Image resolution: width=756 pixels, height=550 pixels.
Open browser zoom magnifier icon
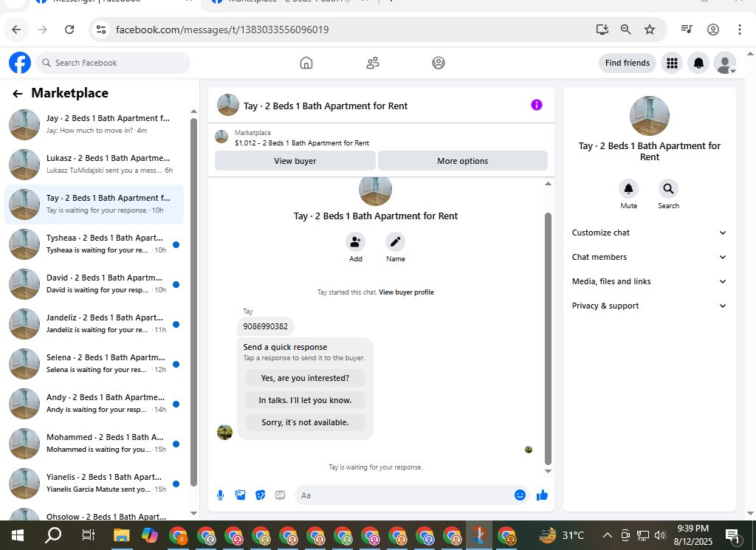626,30
